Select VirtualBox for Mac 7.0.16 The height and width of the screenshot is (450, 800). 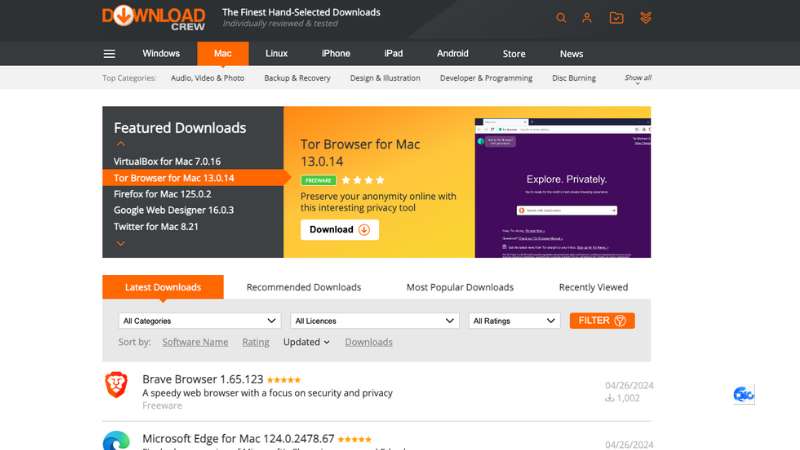point(167,162)
